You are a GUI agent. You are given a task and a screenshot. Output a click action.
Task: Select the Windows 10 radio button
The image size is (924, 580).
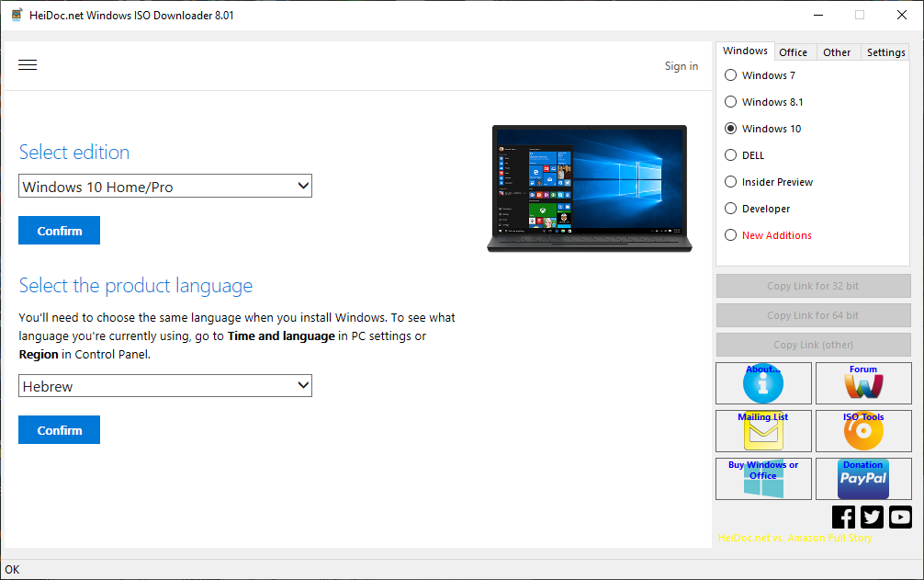(x=731, y=129)
